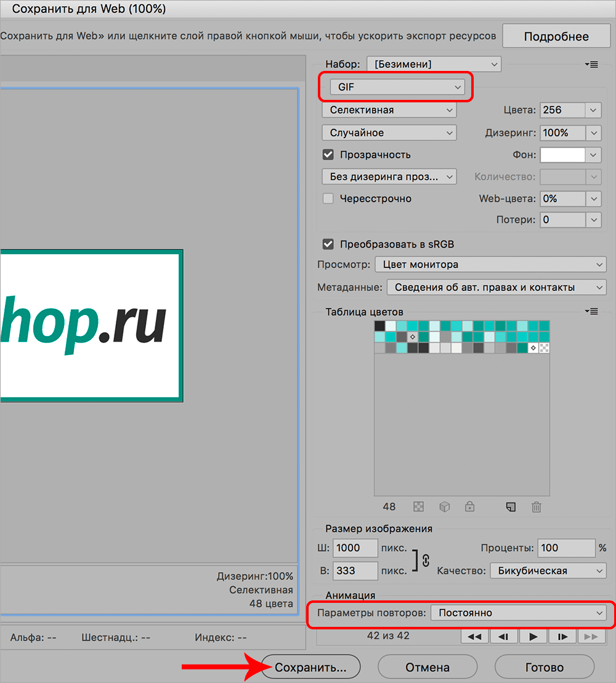Screen dimensions: 616x683
Task: Open the Таблица цветов panel menu
Action: click(x=591, y=312)
